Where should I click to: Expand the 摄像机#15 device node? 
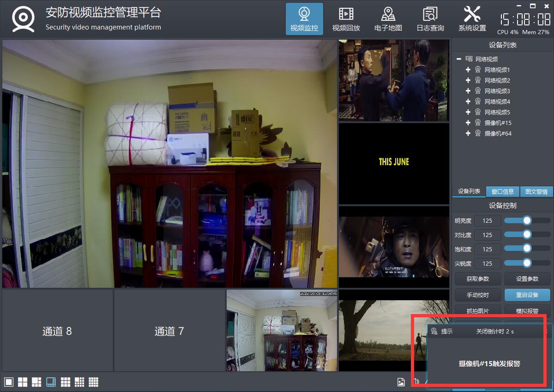pos(468,123)
